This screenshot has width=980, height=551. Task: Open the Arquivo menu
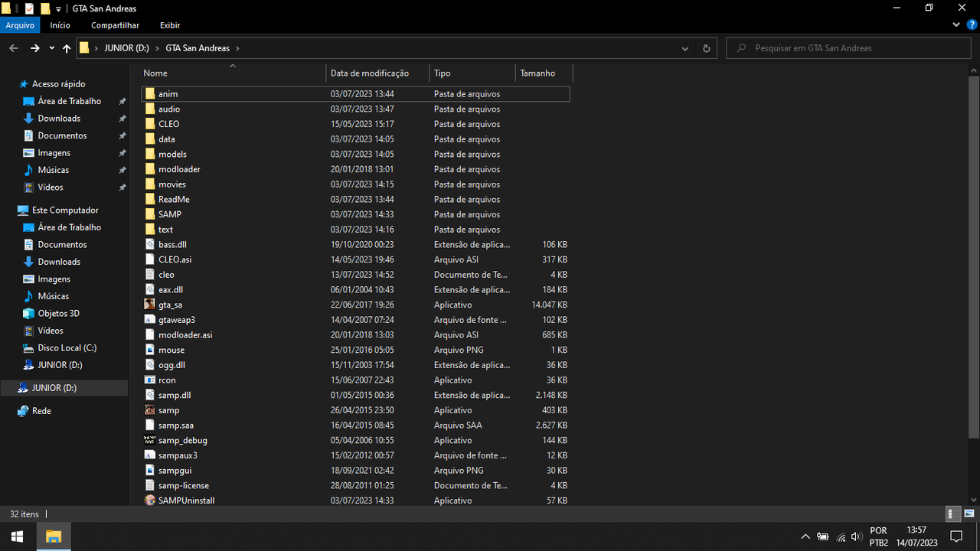[20, 25]
